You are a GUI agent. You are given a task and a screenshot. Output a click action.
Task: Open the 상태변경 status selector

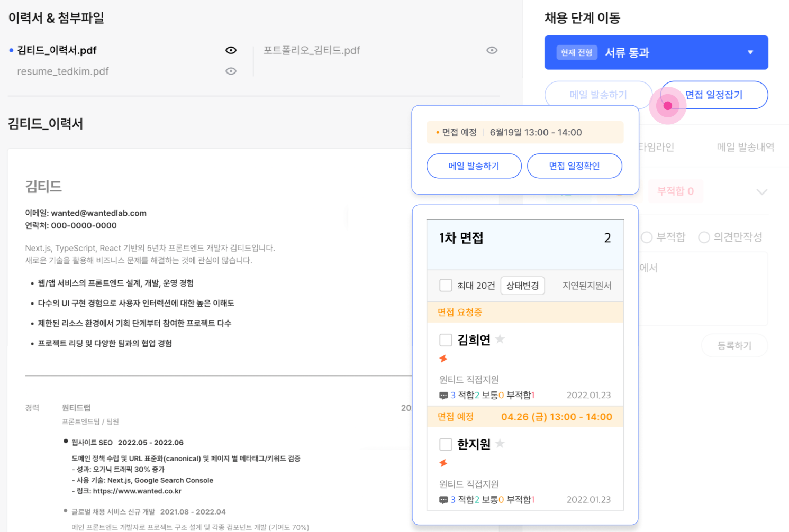pos(522,286)
